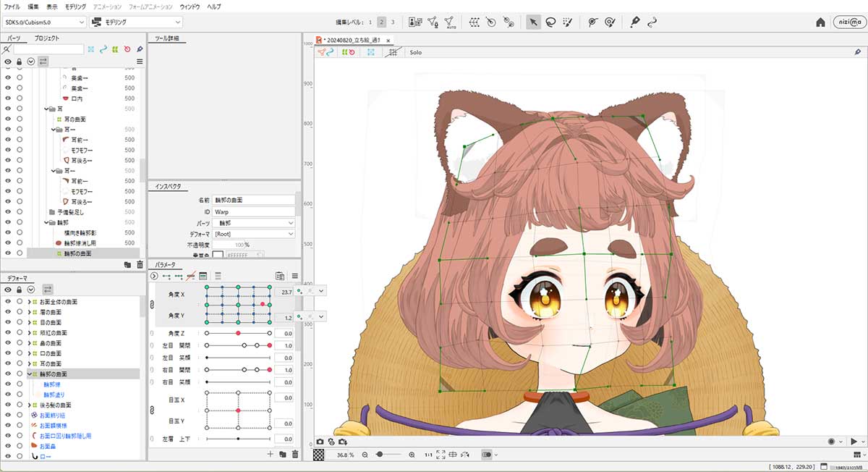Viewport: 868px width, 472px height.
Task: Choose the brush selection tool
Action: click(x=568, y=22)
